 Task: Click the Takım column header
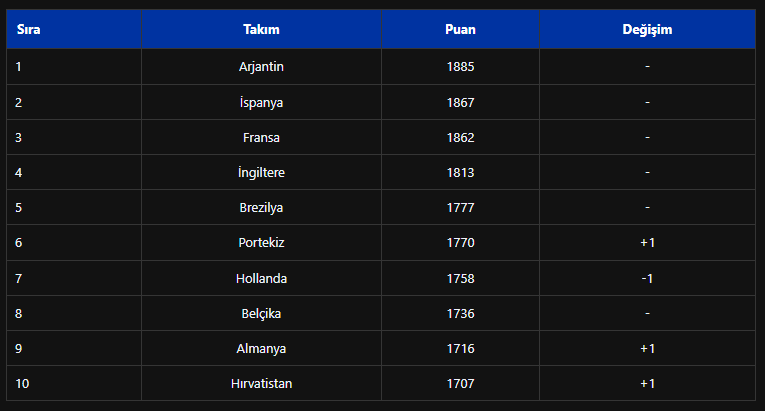(262, 29)
